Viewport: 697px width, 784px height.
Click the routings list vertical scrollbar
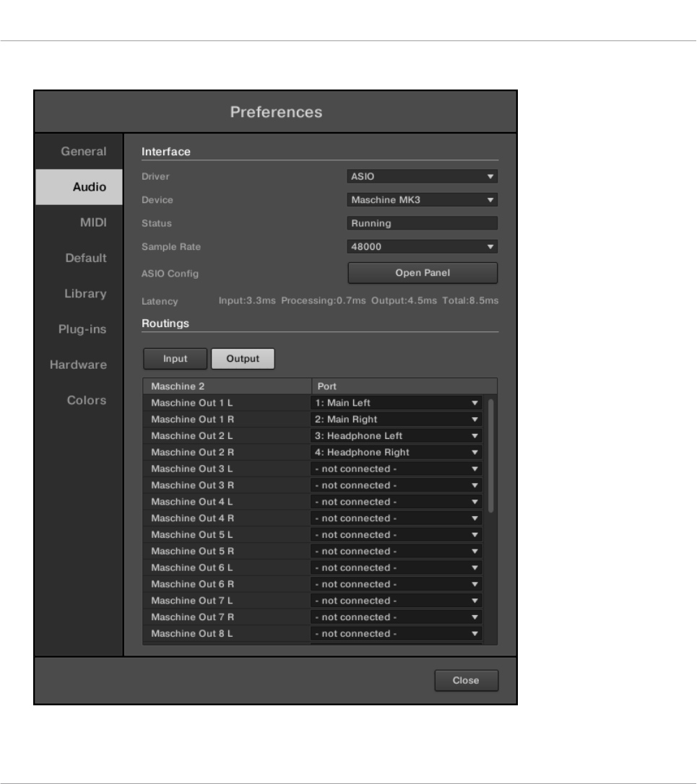coord(491,456)
